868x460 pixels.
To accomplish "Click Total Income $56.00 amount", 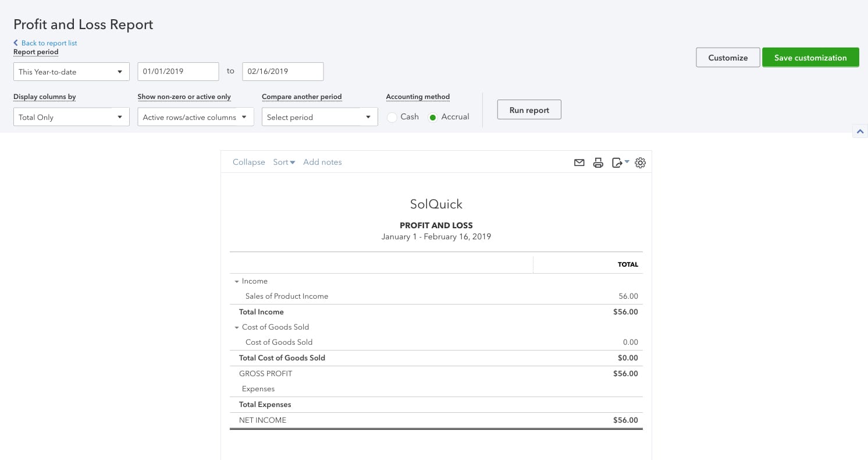I will (625, 312).
